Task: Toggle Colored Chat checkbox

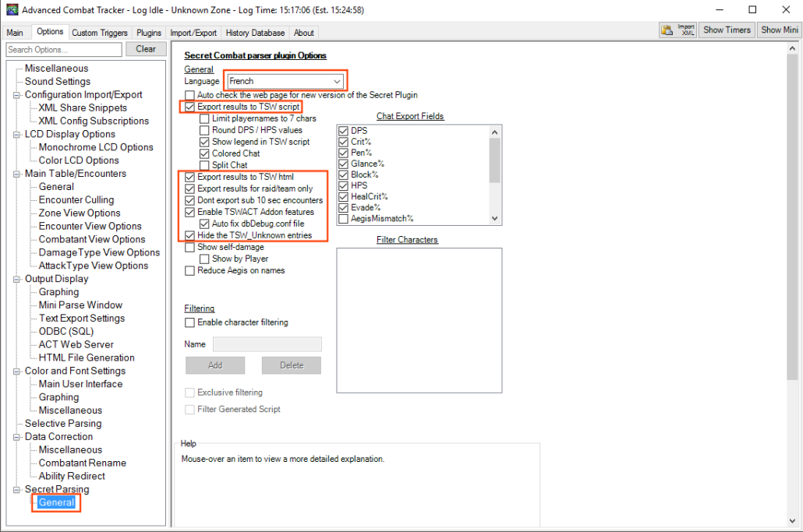Action: pyautogui.click(x=204, y=153)
